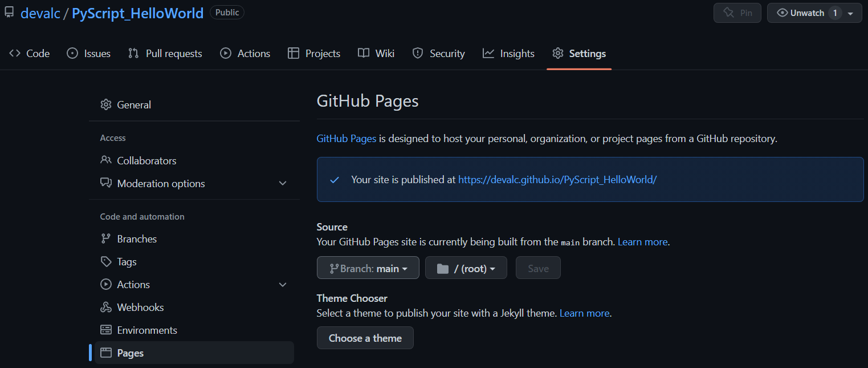Image resolution: width=868 pixels, height=368 pixels.
Task: Open the published site URL link
Action: tap(557, 179)
